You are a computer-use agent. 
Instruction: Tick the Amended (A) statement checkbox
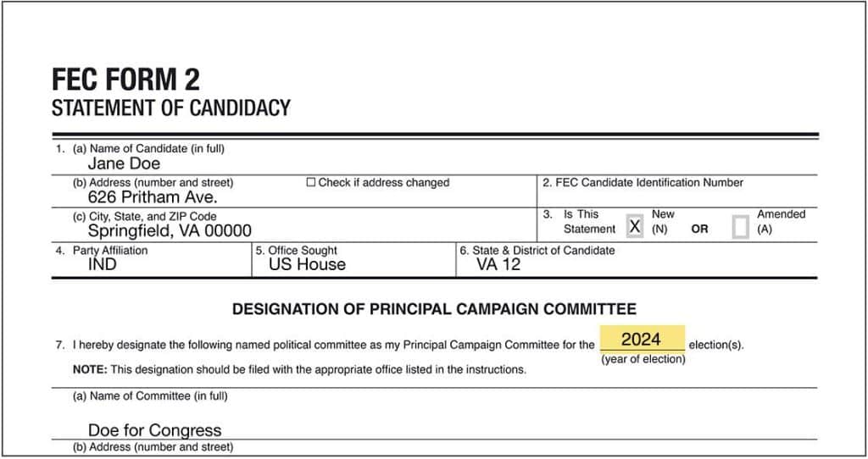click(x=740, y=227)
